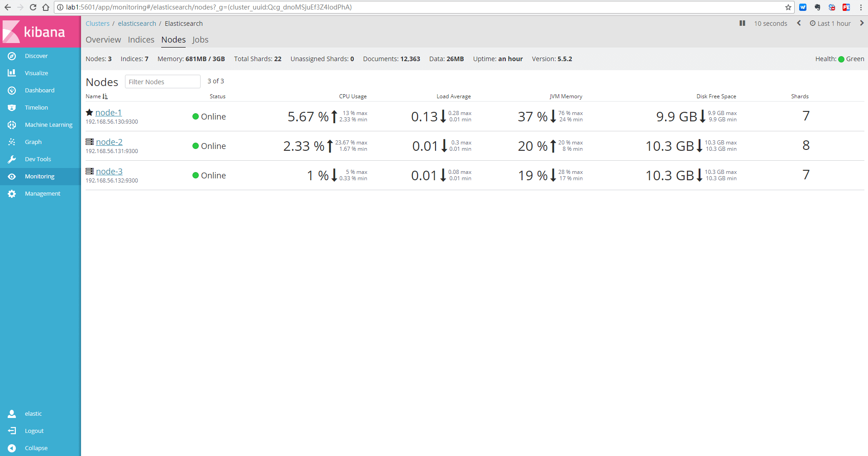Viewport: 868px width, 456px height.
Task: Sort nodes by CPU Usage column
Action: pyautogui.click(x=353, y=96)
